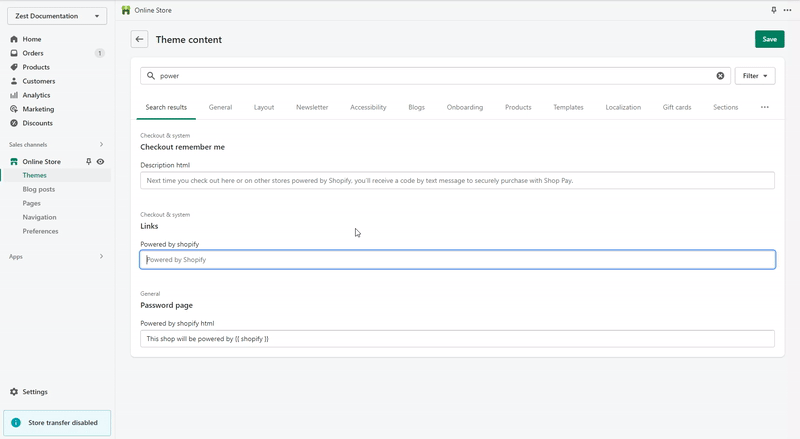Click the green Save button
This screenshot has height=439, width=800.
point(769,39)
